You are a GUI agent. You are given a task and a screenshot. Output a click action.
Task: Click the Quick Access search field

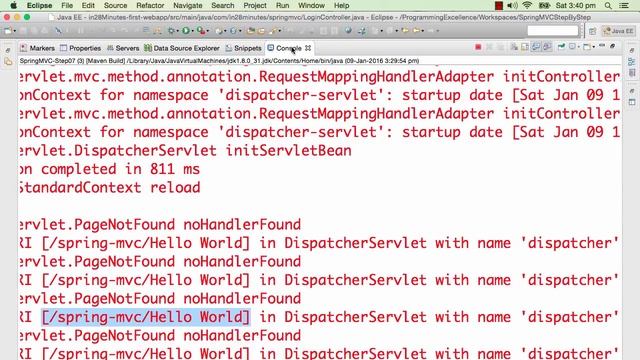tap(553, 31)
